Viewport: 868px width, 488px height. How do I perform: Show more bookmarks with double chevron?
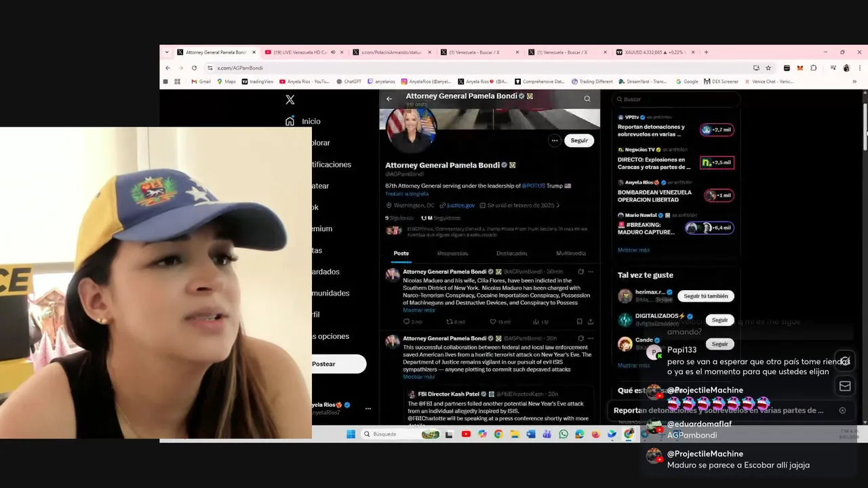pos(854,81)
